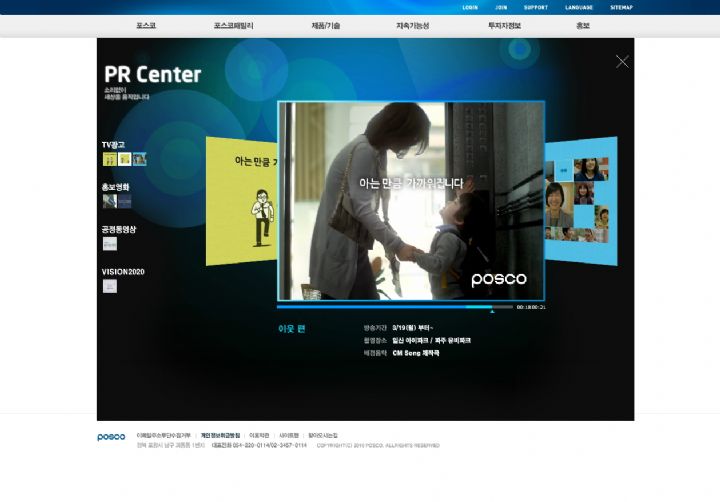The width and height of the screenshot is (720, 502).
Task: Click the VISION2020 section heading
Action: point(123,272)
